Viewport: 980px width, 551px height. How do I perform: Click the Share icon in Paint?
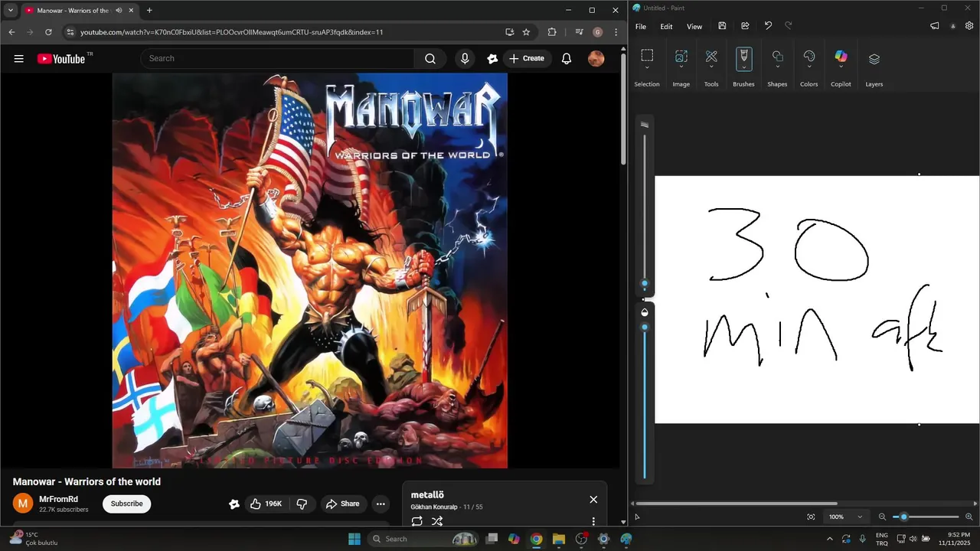(x=745, y=26)
